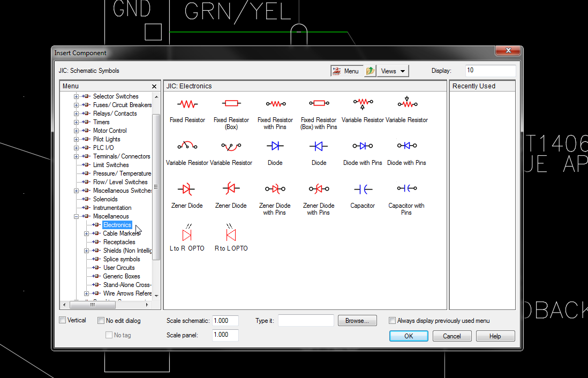Choose the Diode with Pins symbol
The height and width of the screenshot is (378, 588).
pos(363,146)
